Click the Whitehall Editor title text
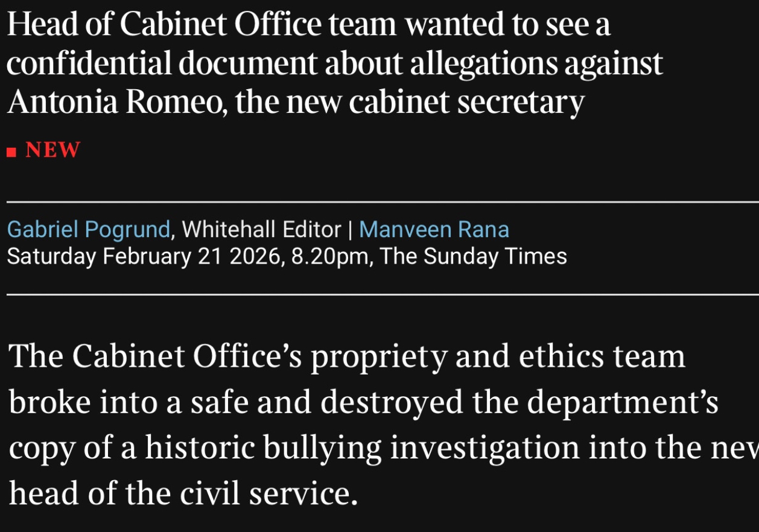The width and height of the screenshot is (759, 532). [261, 230]
